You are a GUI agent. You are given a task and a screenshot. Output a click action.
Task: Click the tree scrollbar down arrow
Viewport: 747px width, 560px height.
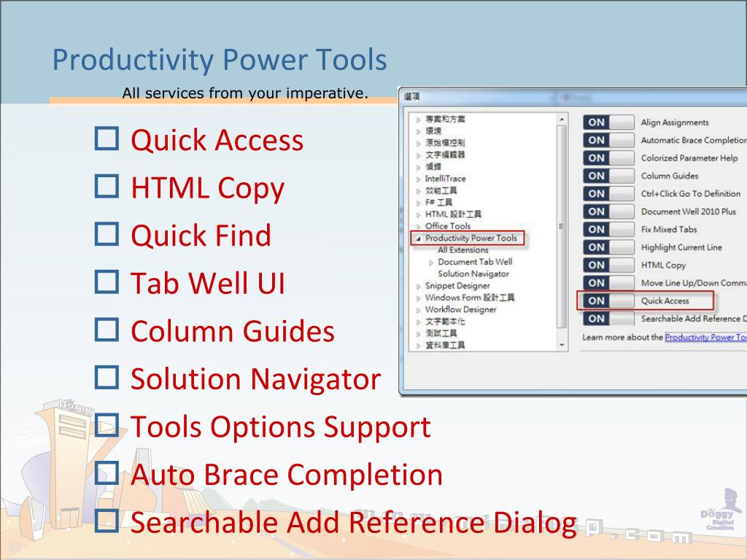(x=562, y=345)
